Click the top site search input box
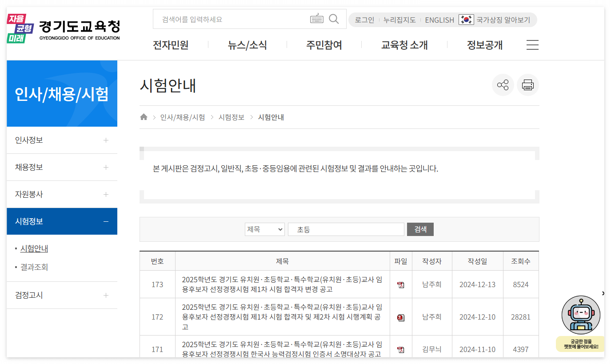Image resolution: width=611 pixels, height=364 pixels. 231,19
